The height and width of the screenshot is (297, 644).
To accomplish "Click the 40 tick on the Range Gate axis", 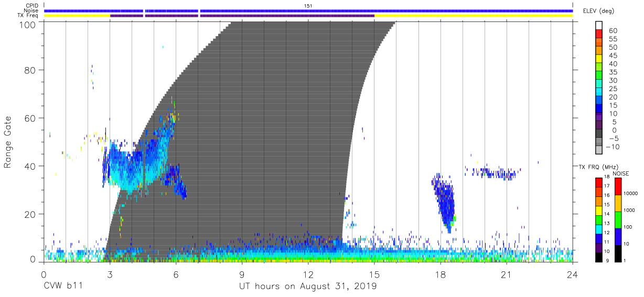I will pyautogui.click(x=31, y=166).
